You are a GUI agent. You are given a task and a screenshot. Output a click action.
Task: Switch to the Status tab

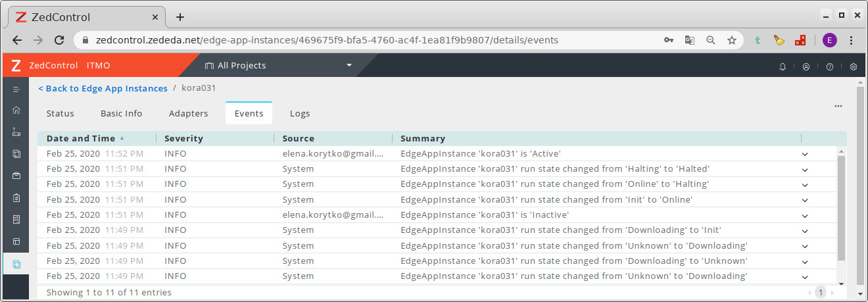pyautogui.click(x=60, y=113)
